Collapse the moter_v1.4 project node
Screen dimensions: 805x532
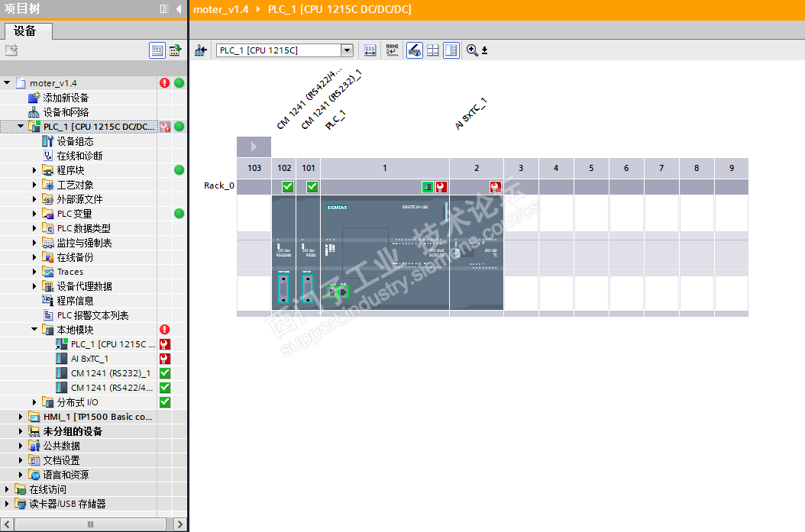[x=7, y=82]
